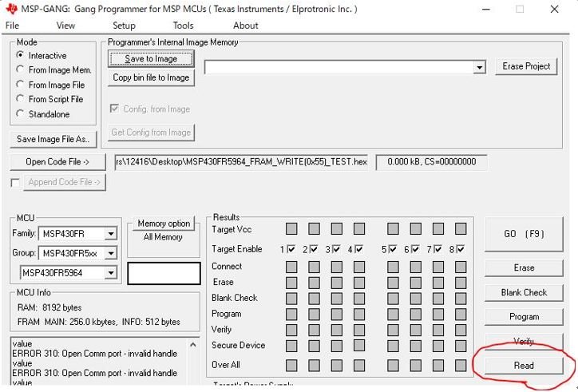Screen dimensions: 578x392
Task: Select Standalone mode
Action: click(20, 113)
